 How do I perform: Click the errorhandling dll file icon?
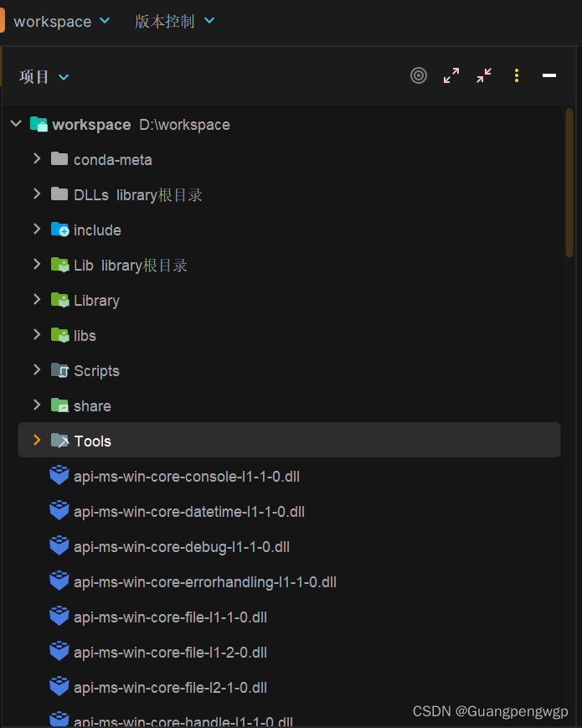click(59, 581)
